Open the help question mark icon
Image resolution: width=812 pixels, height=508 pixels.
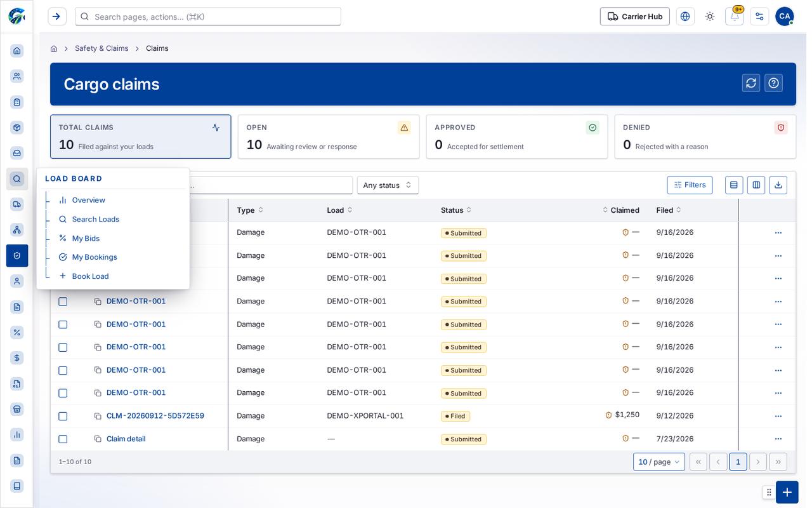[x=773, y=83]
